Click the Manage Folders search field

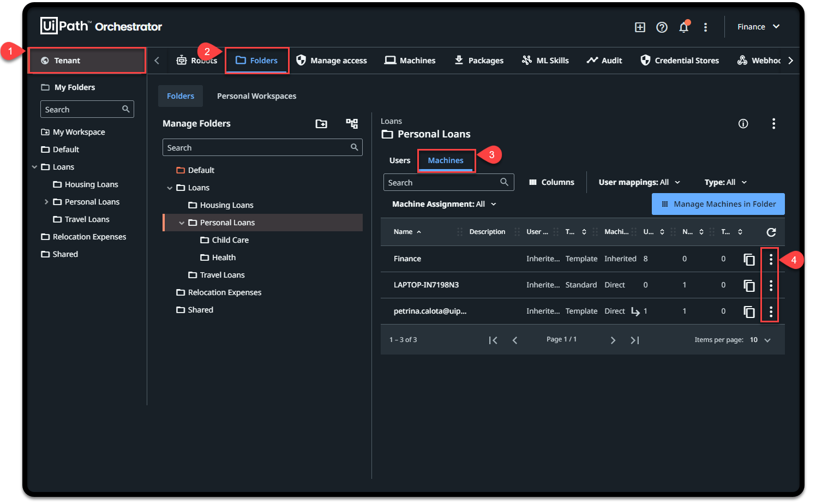pyautogui.click(x=262, y=148)
